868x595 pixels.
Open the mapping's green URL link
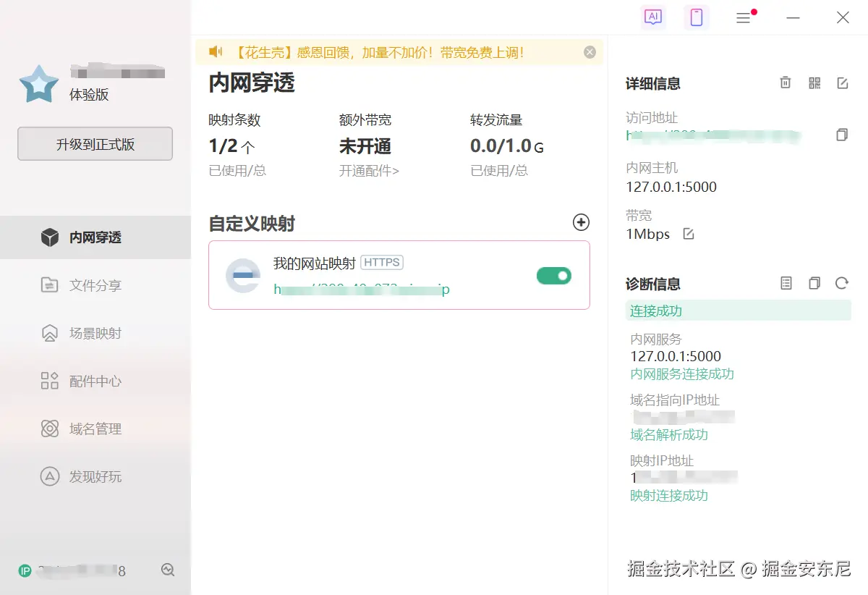point(362,290)
